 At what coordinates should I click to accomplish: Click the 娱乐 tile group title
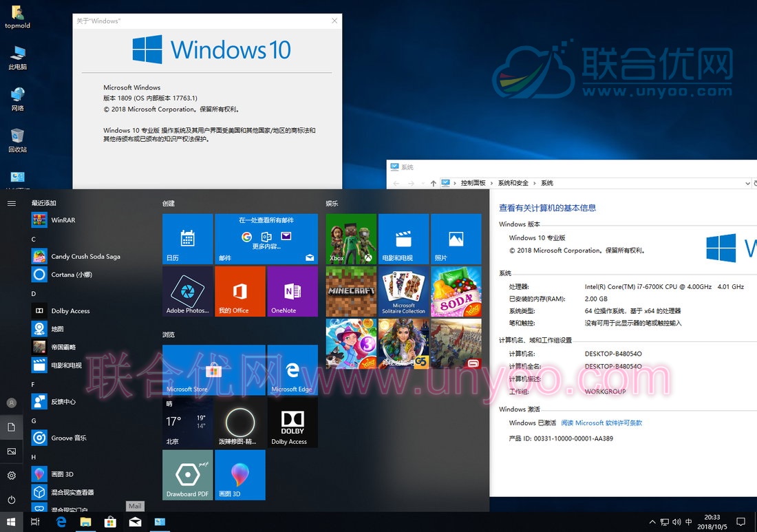pos(332,203)
